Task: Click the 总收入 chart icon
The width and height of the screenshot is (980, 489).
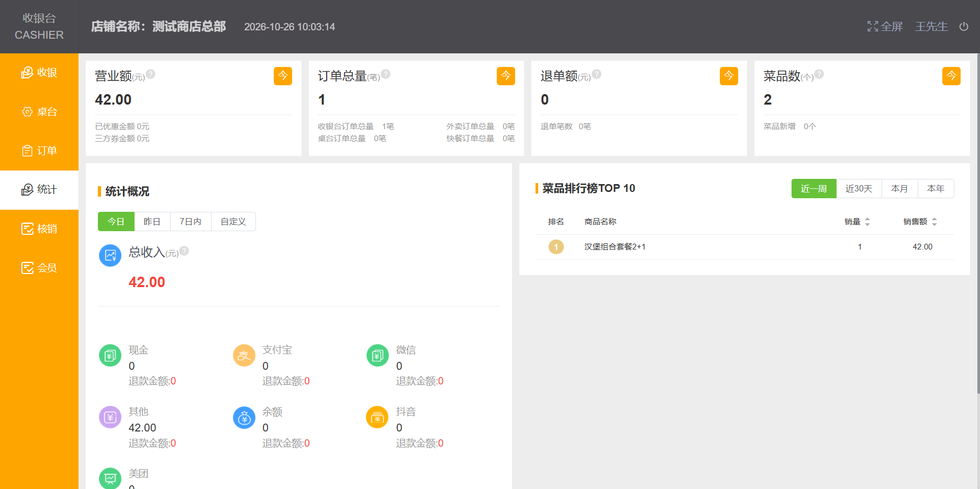Action: (110, 256)
